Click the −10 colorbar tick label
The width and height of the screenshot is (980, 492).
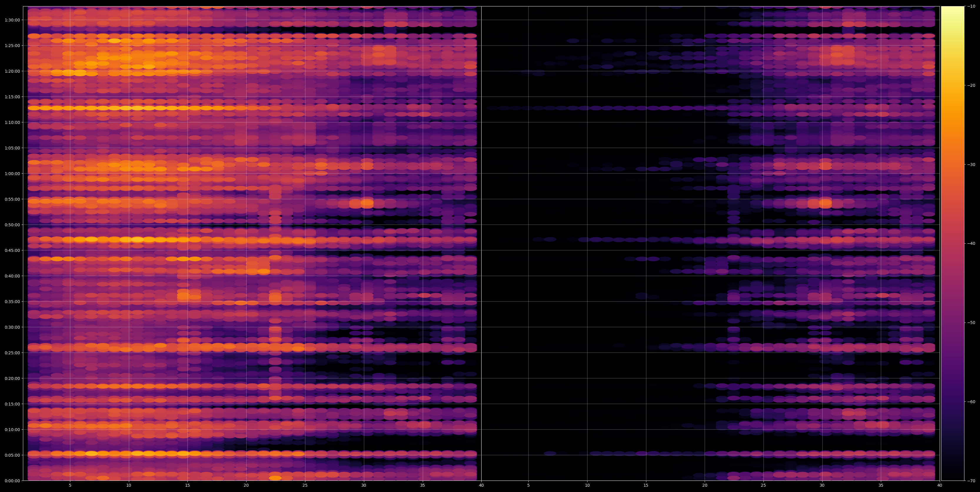pos(971,6)
